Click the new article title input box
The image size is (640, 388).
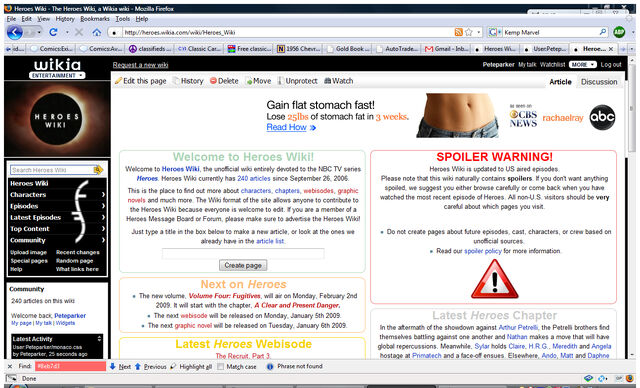[243, 253]
